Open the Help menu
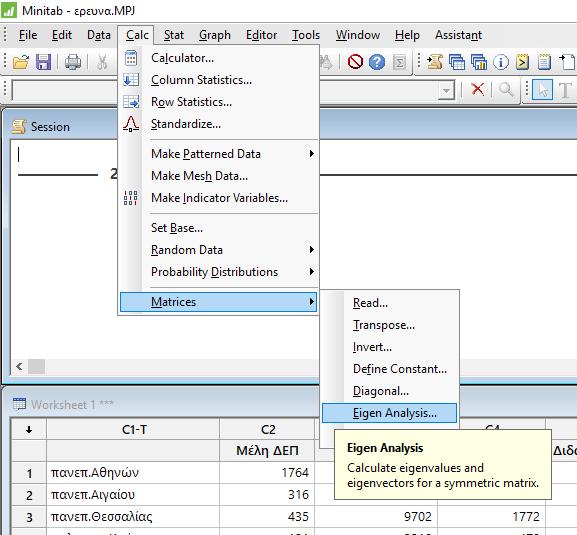The image size is (577, 535). click(x=407, y=35)
